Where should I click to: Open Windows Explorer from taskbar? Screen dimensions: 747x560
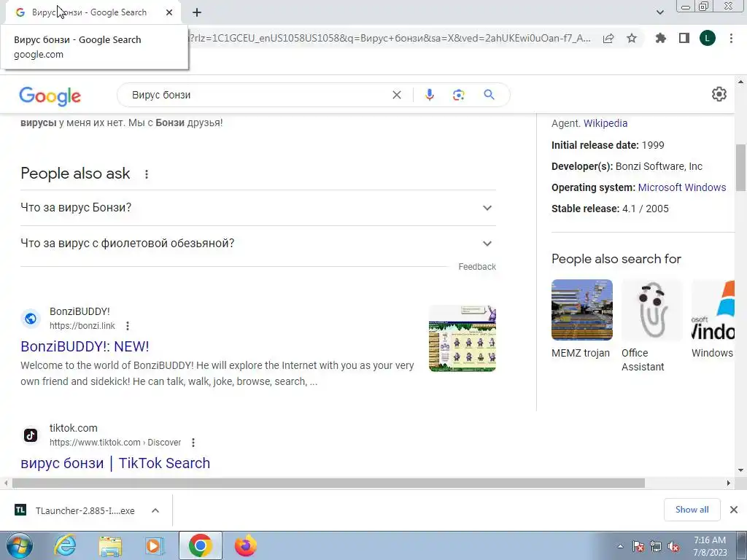(110, 545)
